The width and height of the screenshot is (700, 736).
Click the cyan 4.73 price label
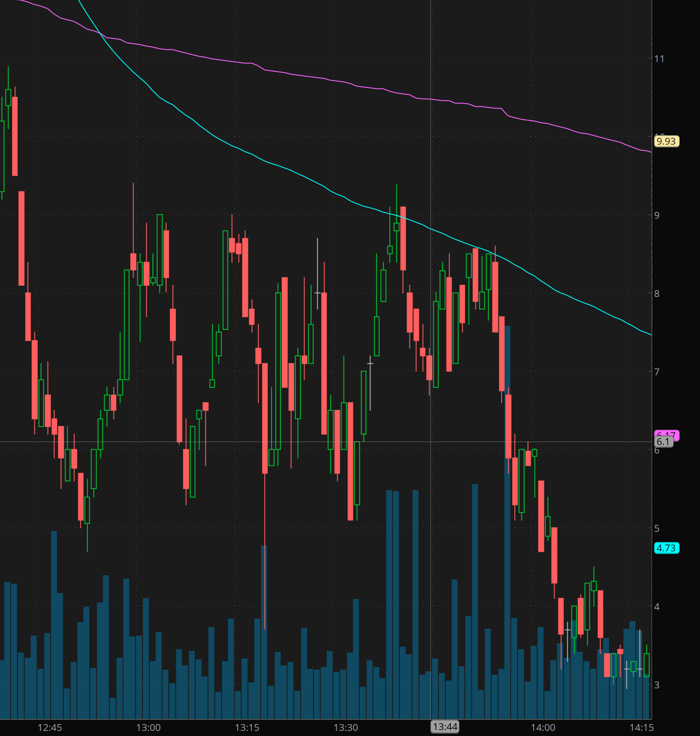[666, 548]
